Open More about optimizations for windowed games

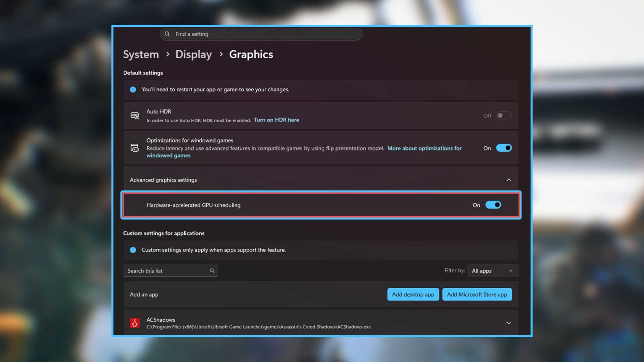424,148
